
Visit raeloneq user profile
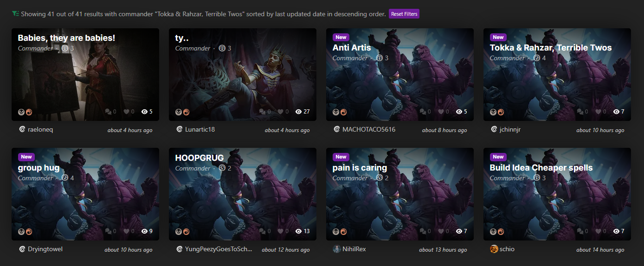pos(40,129)
